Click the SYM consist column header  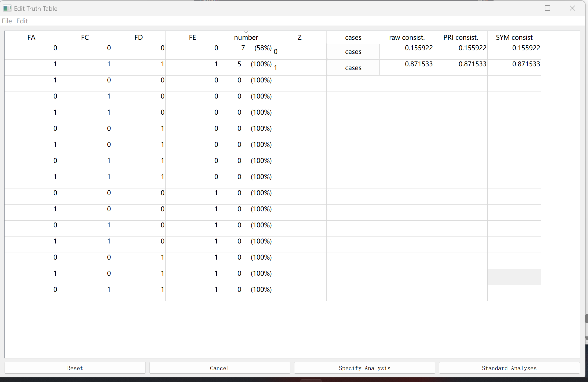pos(514,38)
